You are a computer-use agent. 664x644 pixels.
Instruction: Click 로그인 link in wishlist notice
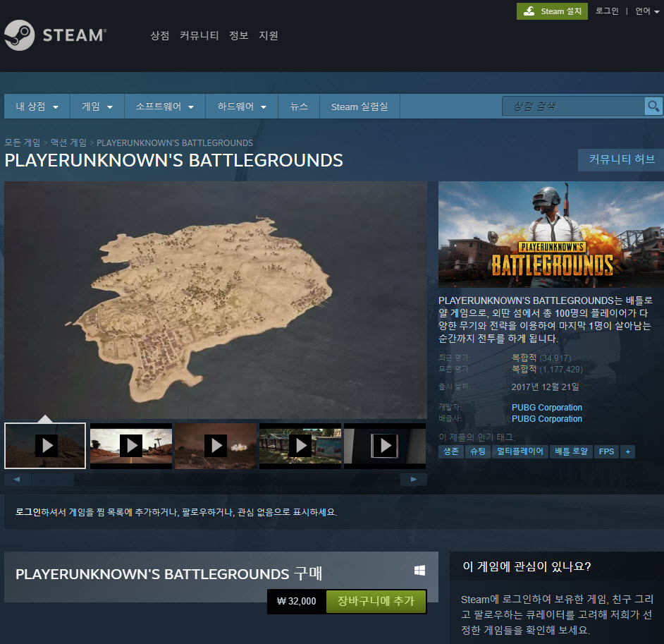pos(28,512)
